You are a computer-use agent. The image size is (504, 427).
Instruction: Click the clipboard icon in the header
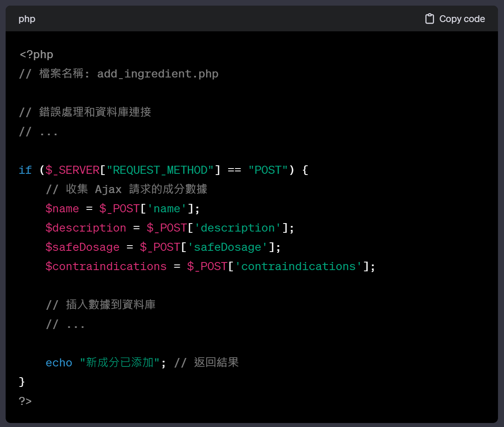pyautogui.click(x=429, y=19)
